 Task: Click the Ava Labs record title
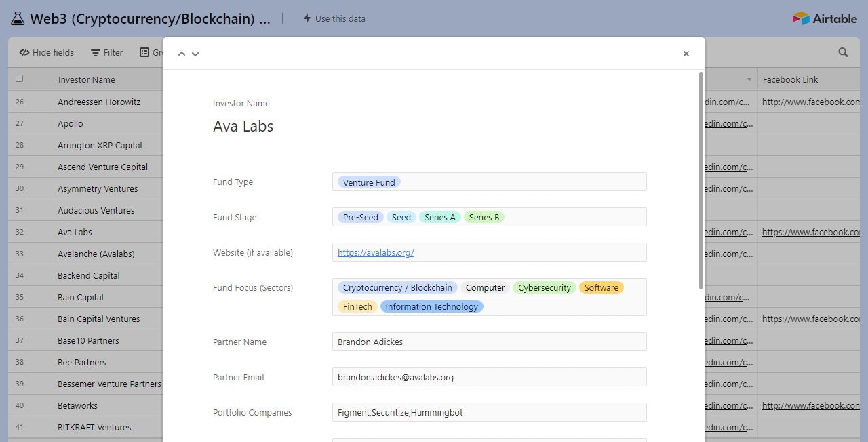point(243,126)
